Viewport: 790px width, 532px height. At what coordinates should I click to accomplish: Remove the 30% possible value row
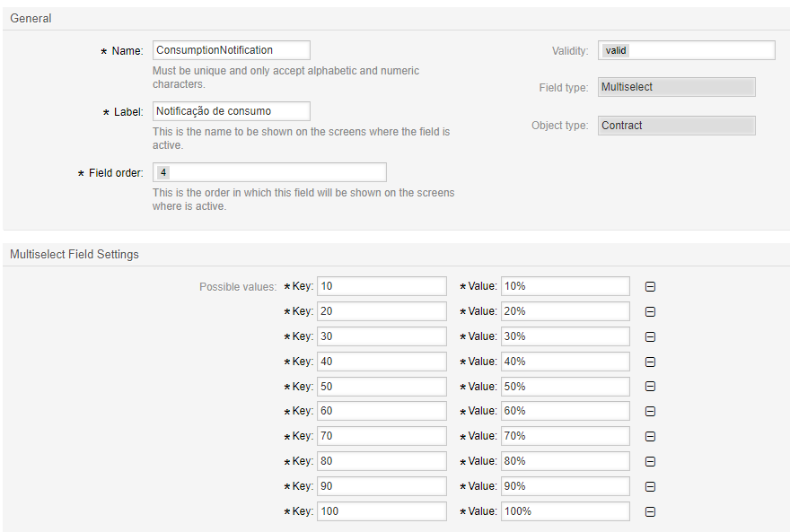pos(650,336)
